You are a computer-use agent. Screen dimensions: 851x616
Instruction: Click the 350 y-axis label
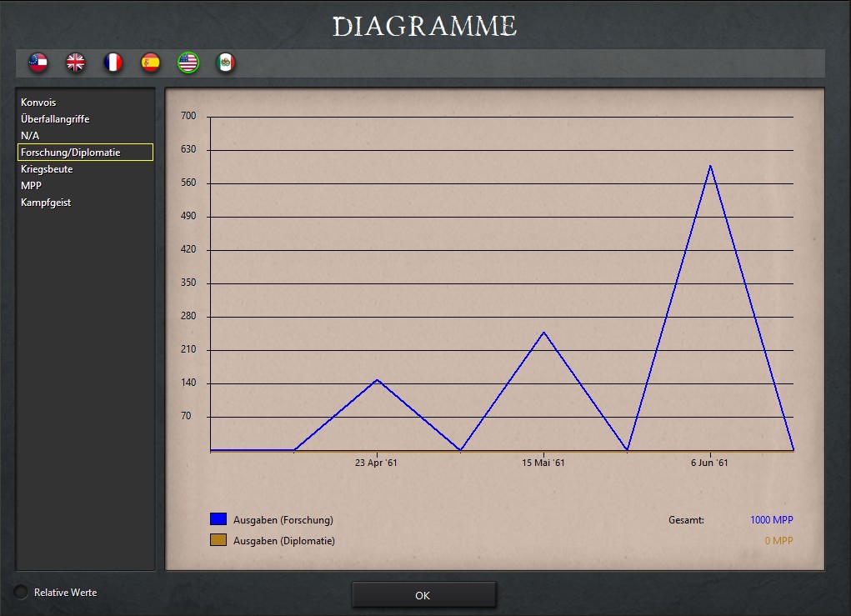click(188, 283)
